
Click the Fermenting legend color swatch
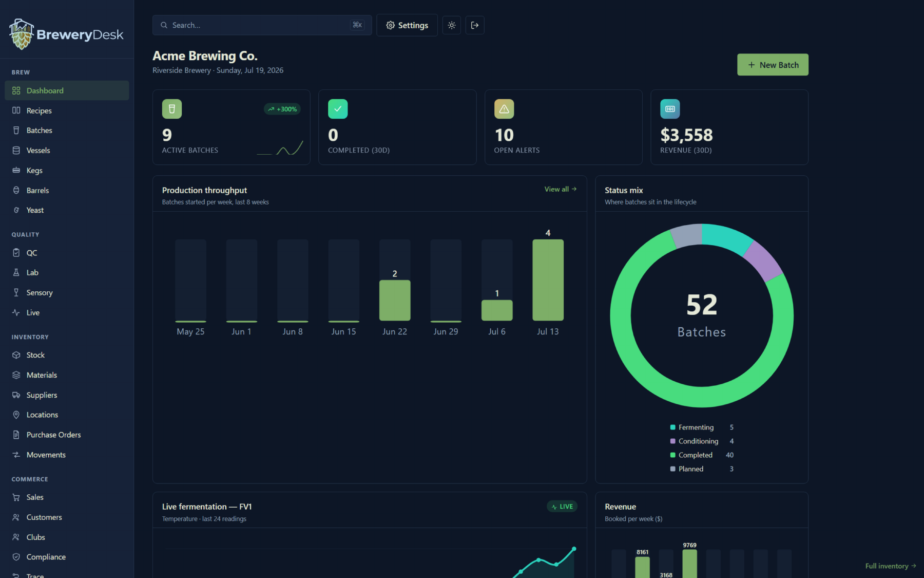tap(672, 427)
